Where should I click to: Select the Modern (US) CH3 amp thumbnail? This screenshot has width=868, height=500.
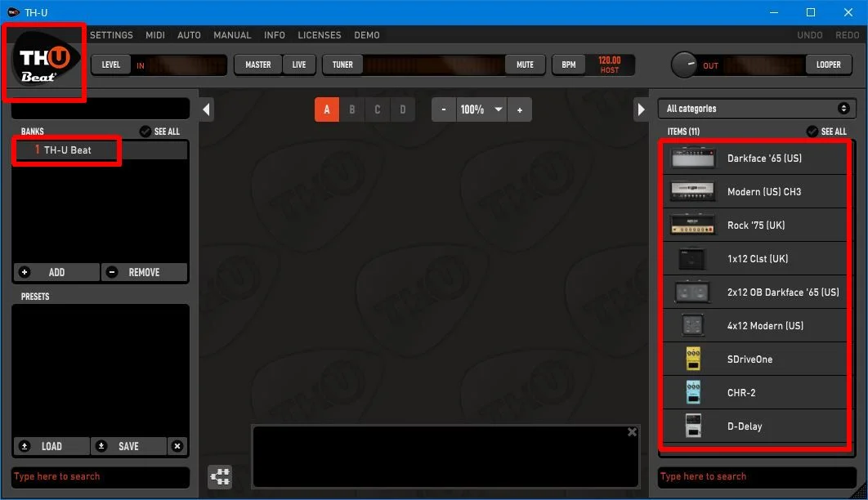coord(692,191)
